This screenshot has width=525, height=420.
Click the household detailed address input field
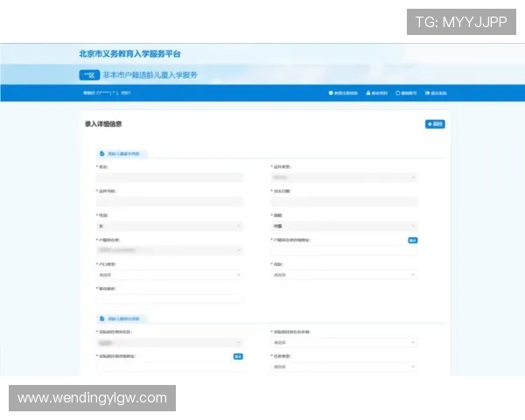pos(344,250)
